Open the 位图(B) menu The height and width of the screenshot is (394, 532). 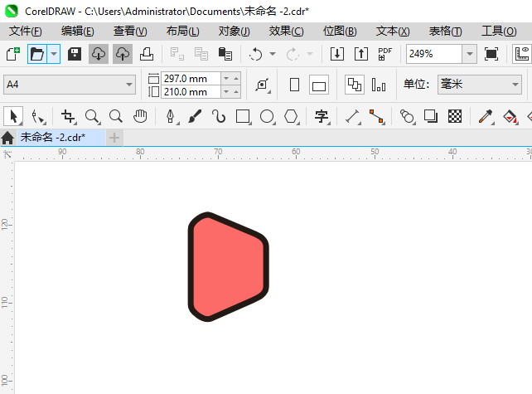(340, 32)
